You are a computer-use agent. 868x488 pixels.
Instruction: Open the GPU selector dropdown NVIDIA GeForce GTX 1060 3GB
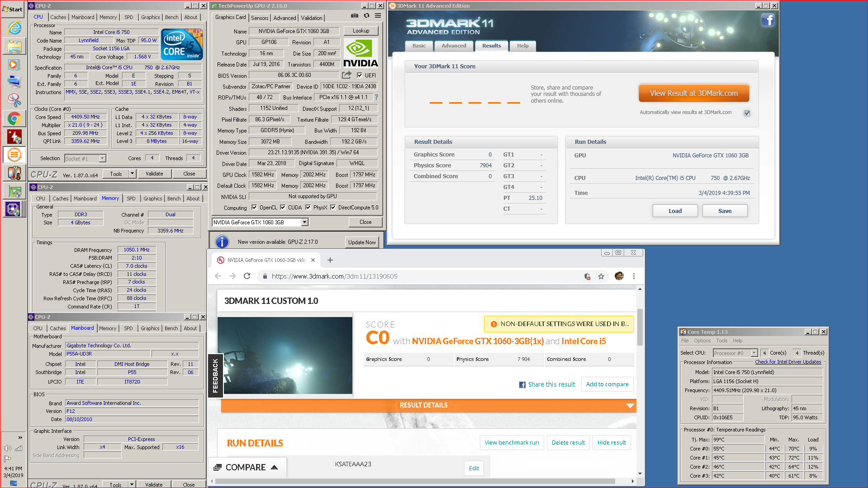(x=305, y=222)
